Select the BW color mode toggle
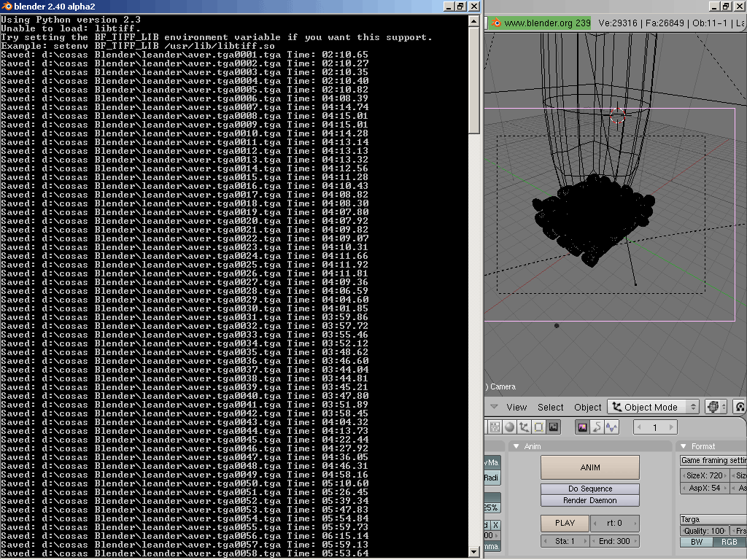Viewport: 747px width, 560px height. click(697, 542)
